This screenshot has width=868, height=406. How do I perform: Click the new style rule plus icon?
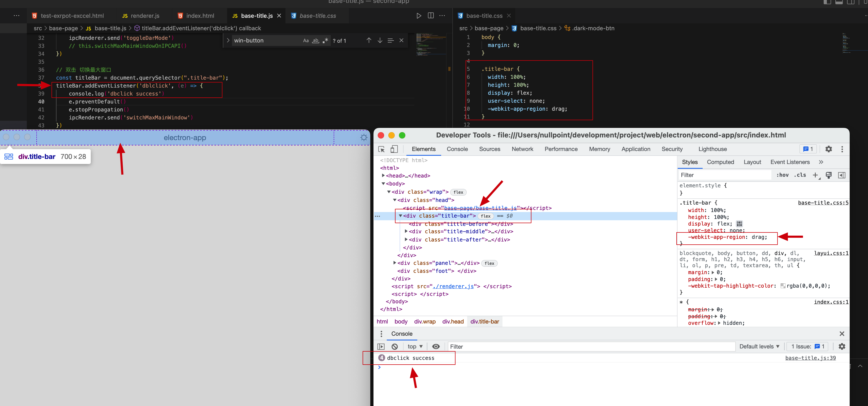[x=815, y=175]
